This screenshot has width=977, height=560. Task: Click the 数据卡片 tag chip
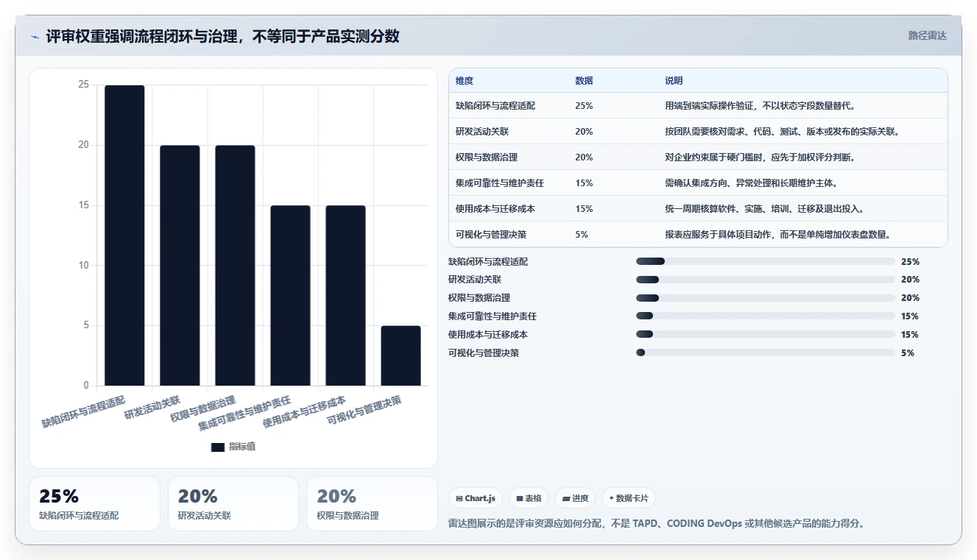(628, 498)
